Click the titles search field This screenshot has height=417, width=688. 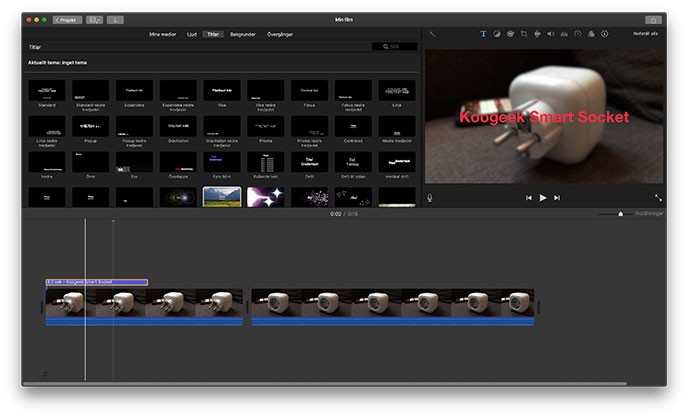pyautogui.click(x=394, y=47)
